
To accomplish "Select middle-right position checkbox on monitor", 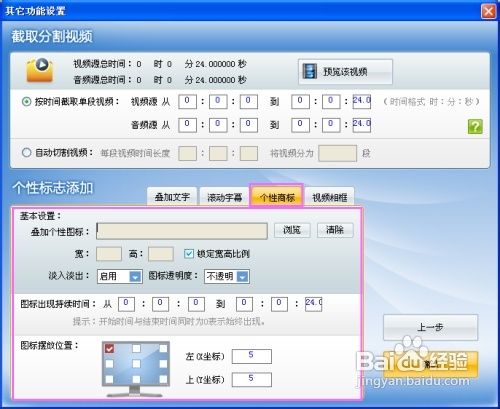I will tap(163, 364).
